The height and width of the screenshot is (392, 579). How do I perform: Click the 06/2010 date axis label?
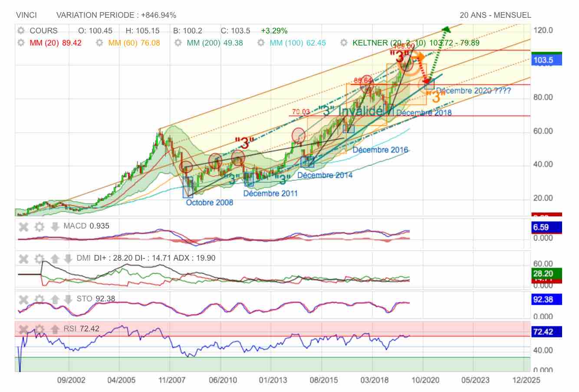(x=223, y=380)
